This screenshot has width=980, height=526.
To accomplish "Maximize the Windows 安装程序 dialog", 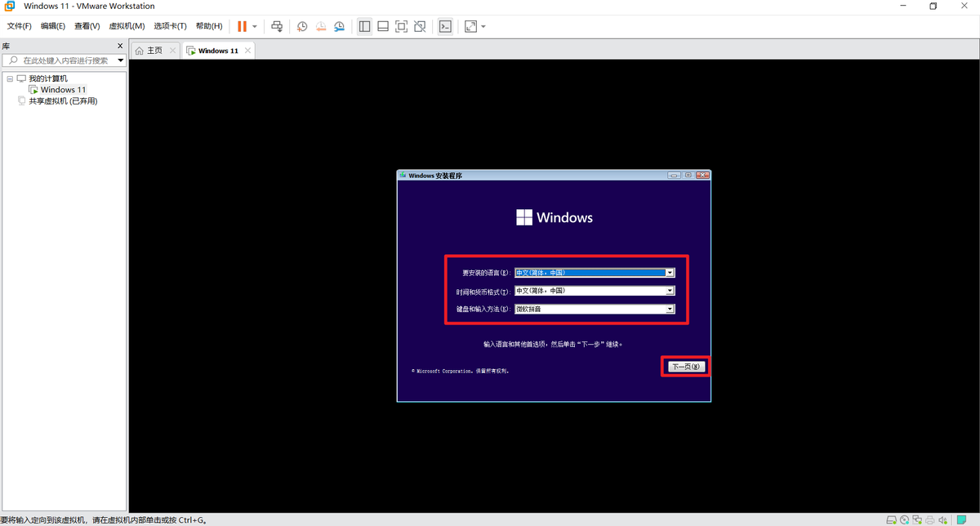I will [688, 175].
